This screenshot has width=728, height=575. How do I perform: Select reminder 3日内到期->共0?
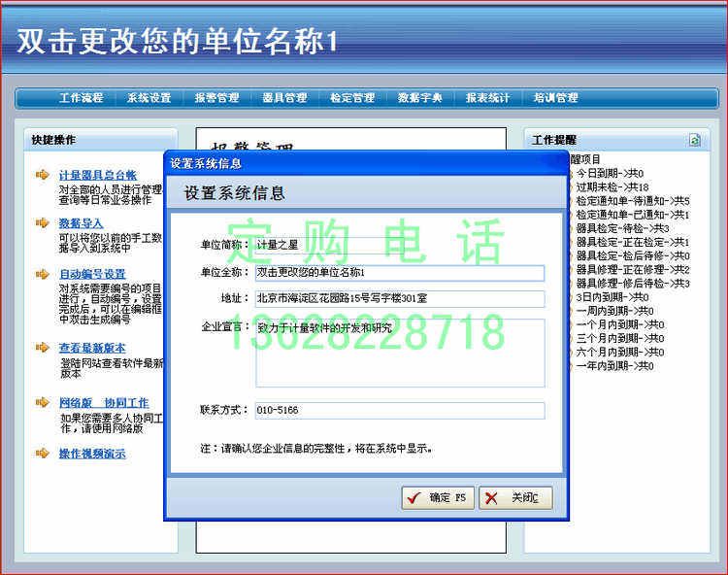tap(612, 297)
